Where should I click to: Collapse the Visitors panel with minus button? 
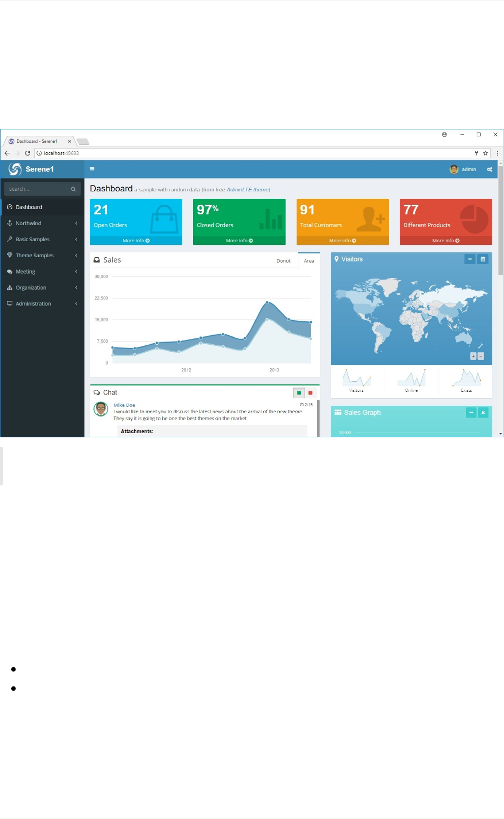point(470,259)
